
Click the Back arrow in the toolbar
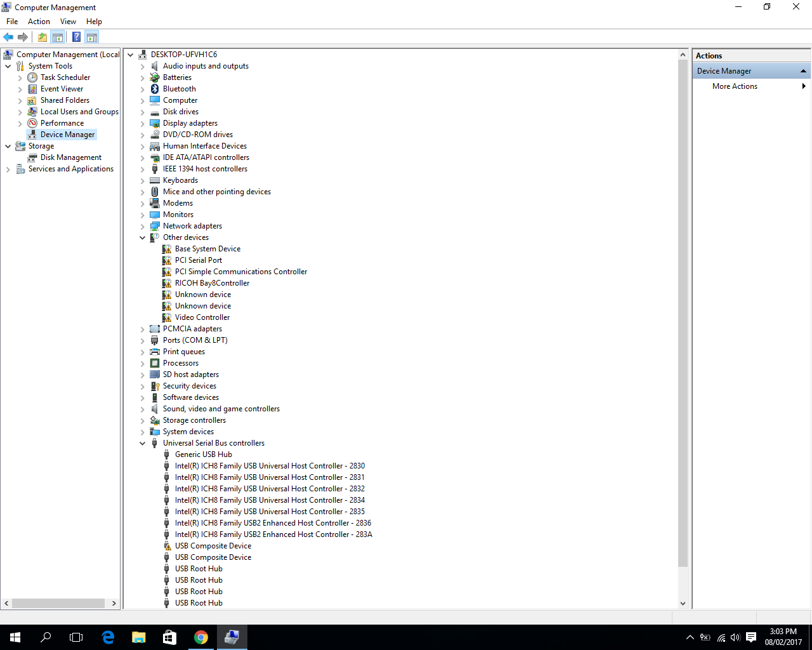pos(8,37)
